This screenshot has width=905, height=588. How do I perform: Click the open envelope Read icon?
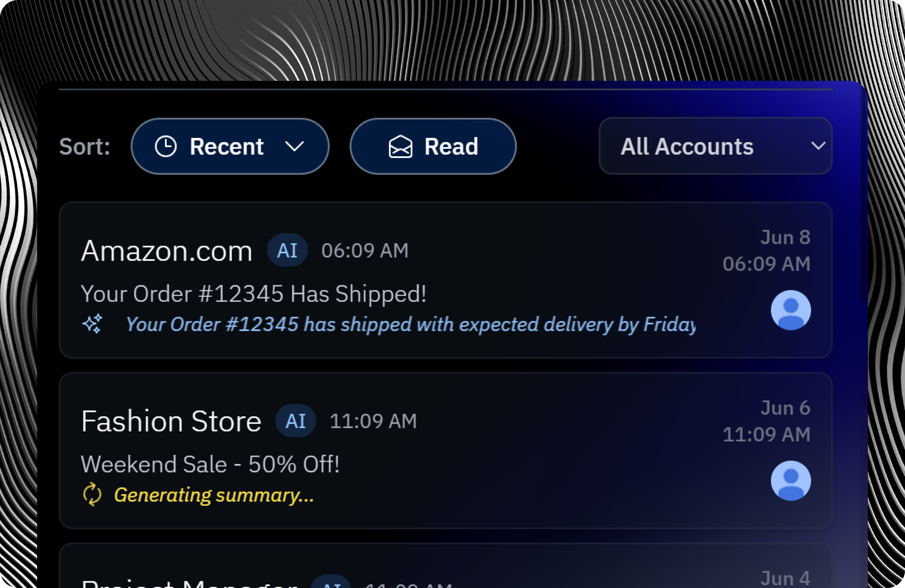[400, 147]
